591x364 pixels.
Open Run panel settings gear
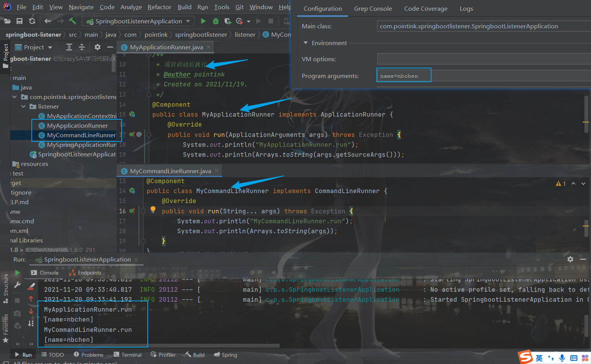(x=570, y=259)
